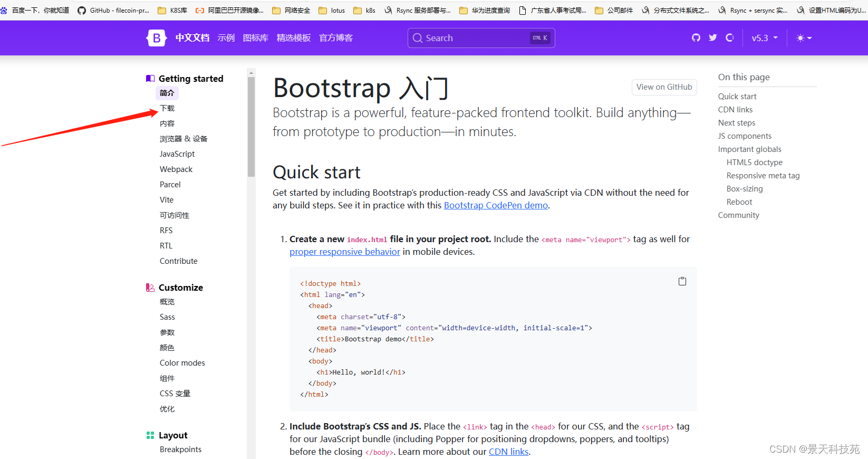This screenshot has width=868, height=459.
Task: Open 分布式文件系统 bookmark
Action: point(676,10)
